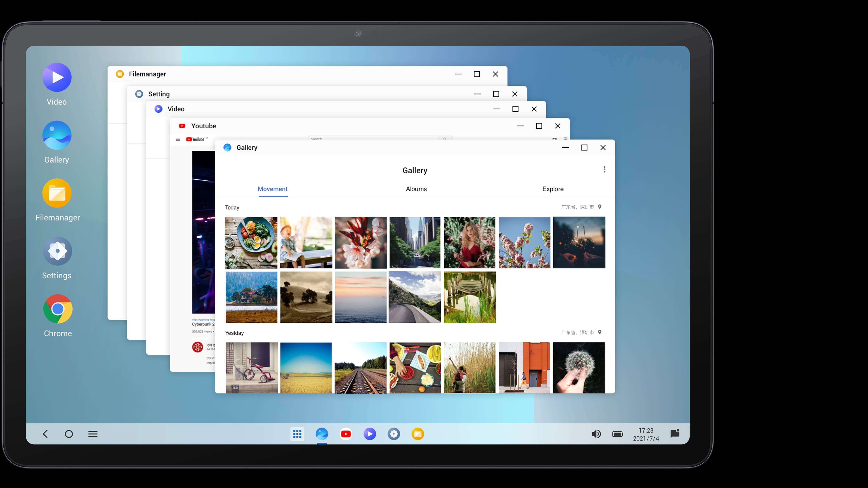The height and width of the screenshot is (488, 868).
Task: Tap the circular home navigation button
Action: coord(69,434)
